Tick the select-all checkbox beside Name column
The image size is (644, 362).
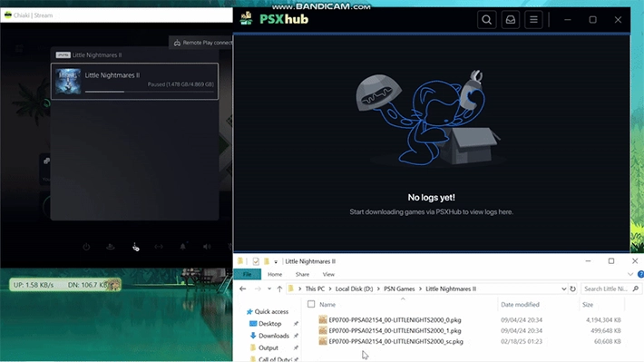311,304
